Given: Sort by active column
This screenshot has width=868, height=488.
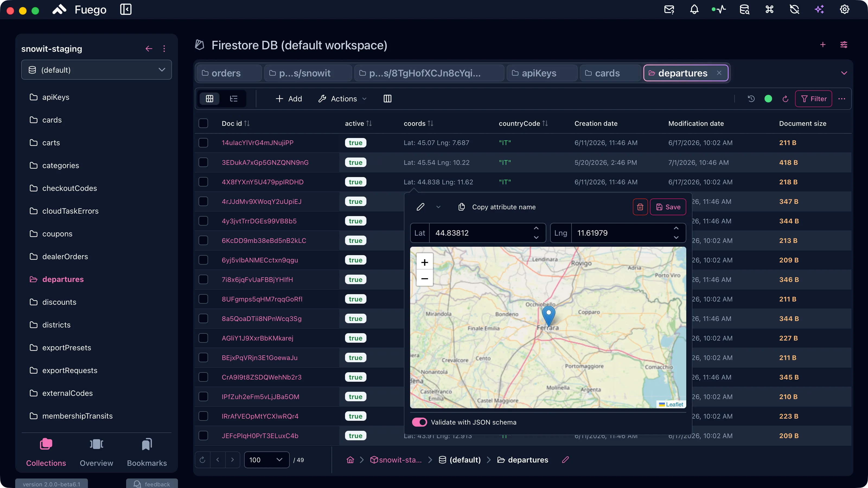Looking at the screenshot, I should pos(369,123).
